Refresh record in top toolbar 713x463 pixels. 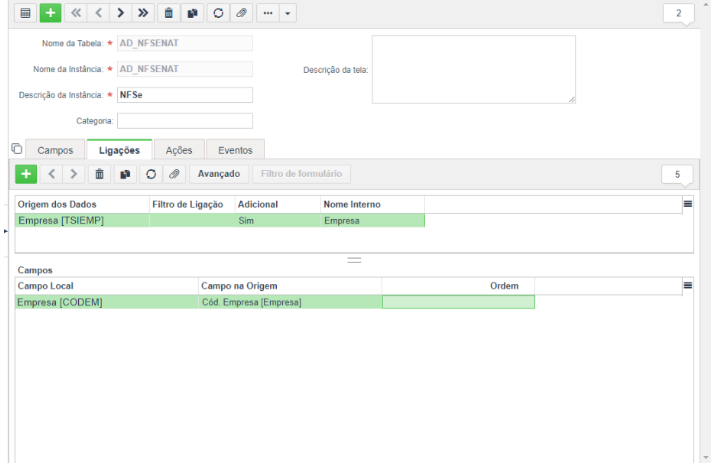218,13
